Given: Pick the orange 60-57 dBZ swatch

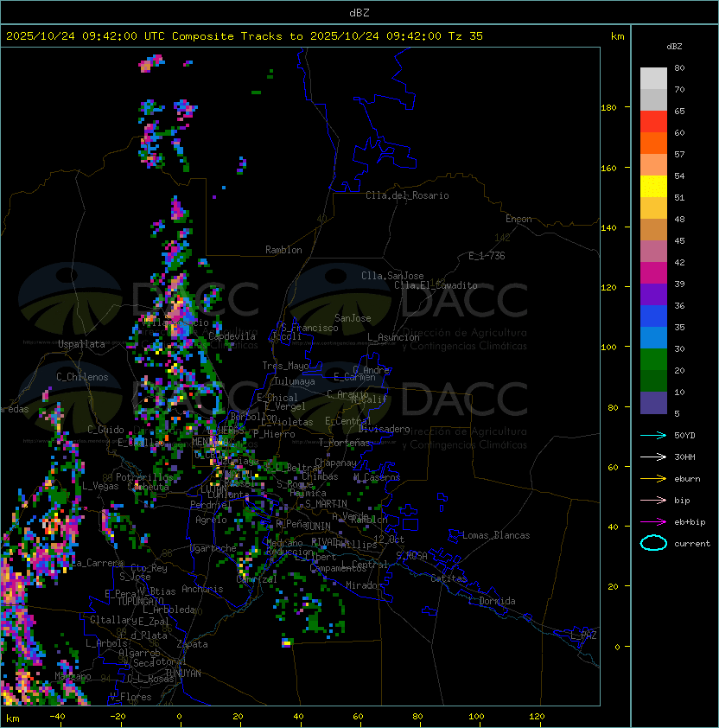Looking at the screenshot, I should click(x=653, y=144).
